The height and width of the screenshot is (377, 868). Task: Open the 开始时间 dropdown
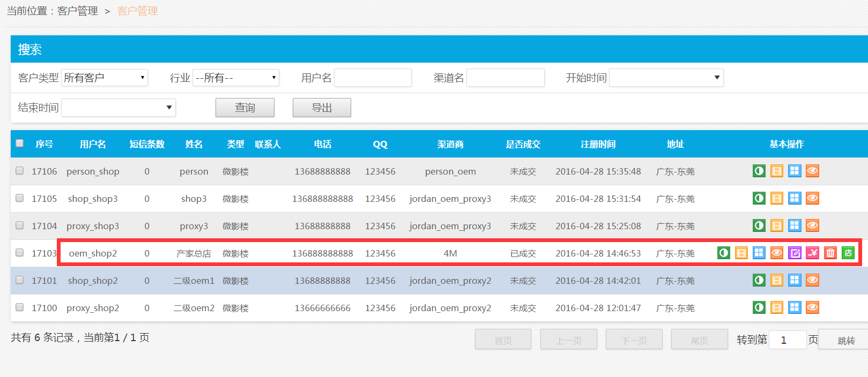pyautogui.click(x=666, y=78)
